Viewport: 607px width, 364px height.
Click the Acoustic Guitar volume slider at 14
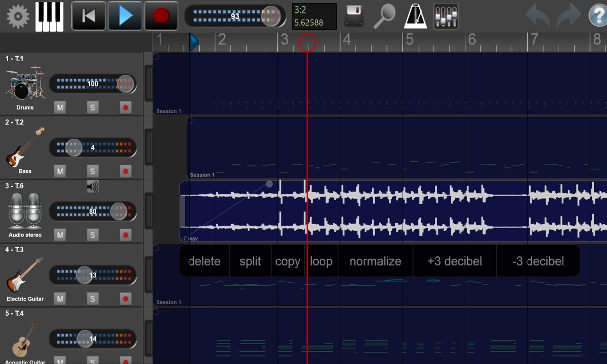pyautogui.click(x=93, y=339)
